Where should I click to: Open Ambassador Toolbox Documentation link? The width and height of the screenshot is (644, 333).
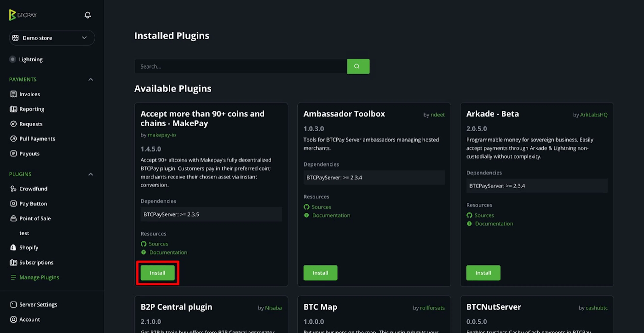331,215
